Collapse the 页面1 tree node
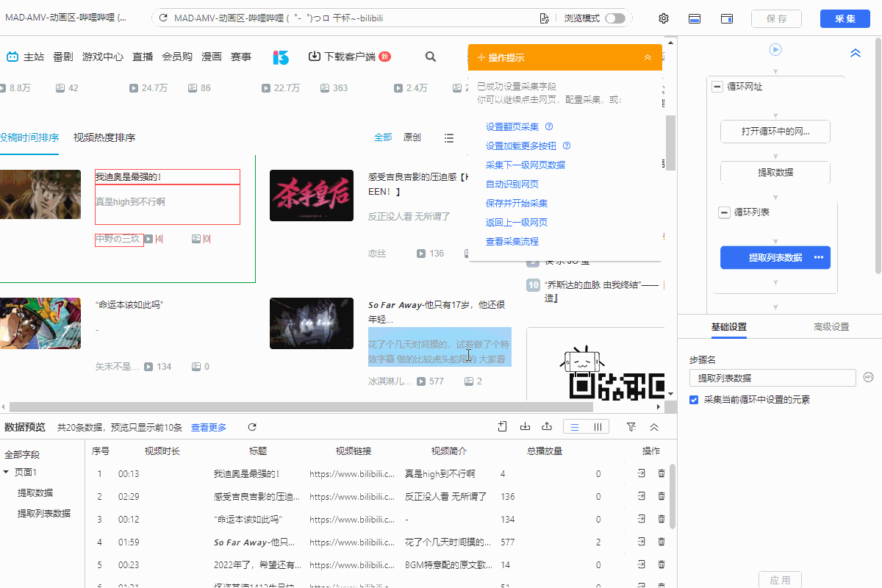This screenshot has height=588, width=882. 7,472
